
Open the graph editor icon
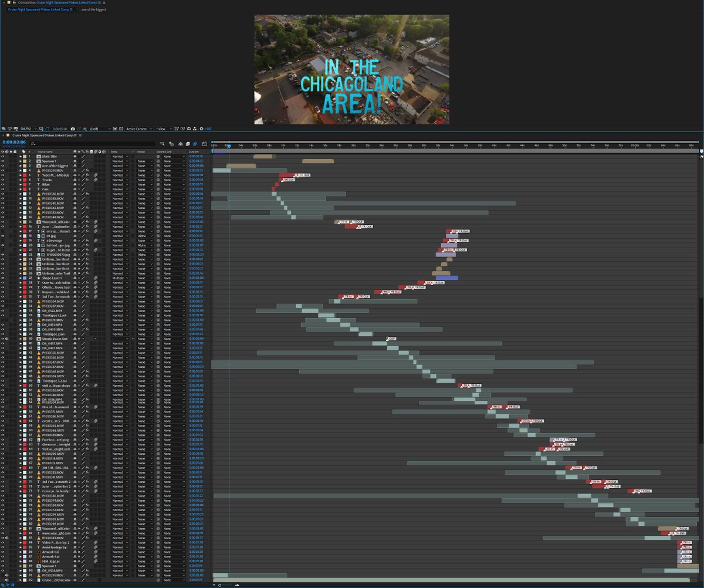tap(204, 144)
